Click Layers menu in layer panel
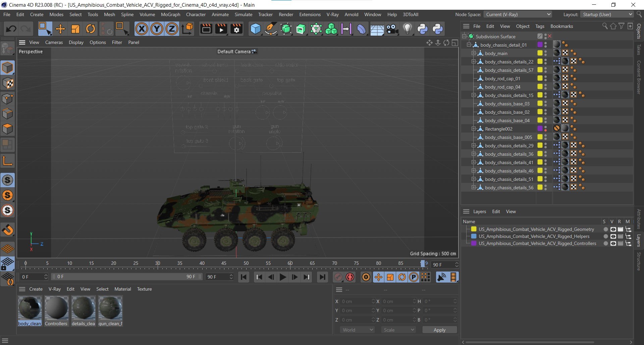Viewport: 644px width, 345px height. tap(480, 211)
